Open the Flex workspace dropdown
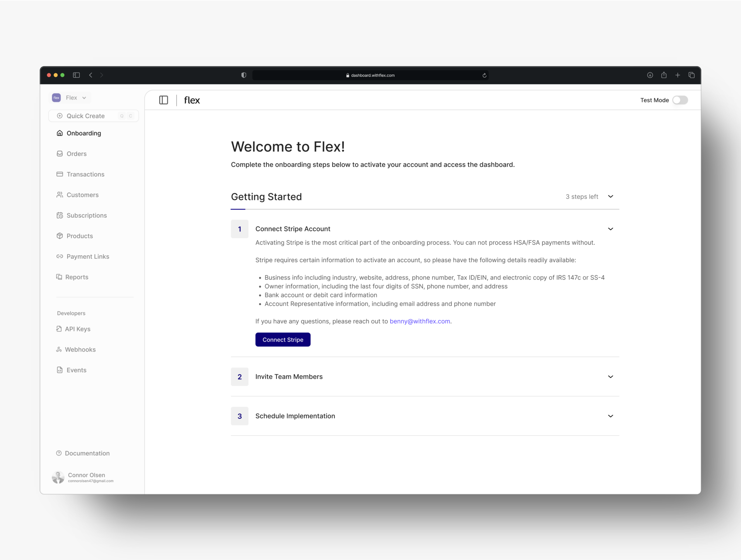 click(x=70, y=97)
